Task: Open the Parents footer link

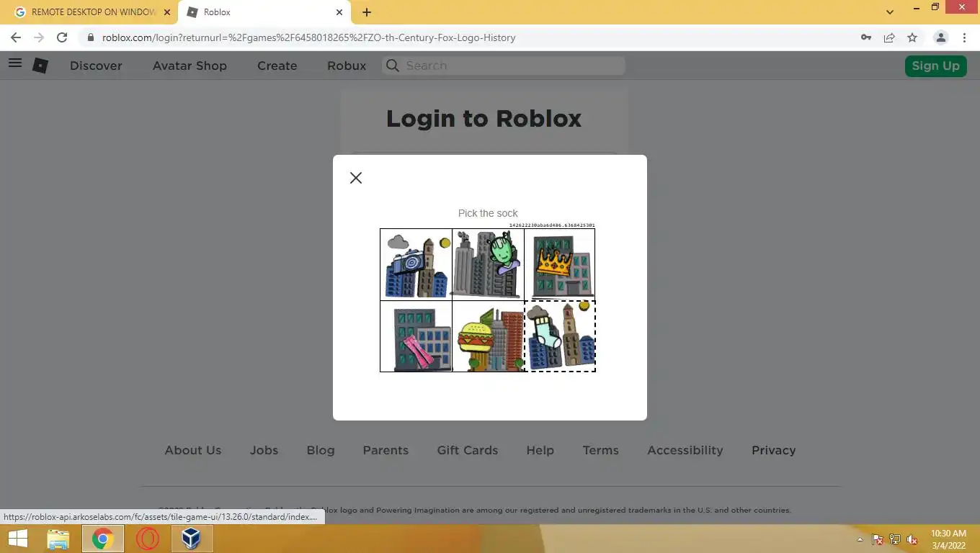Action: [x=386, y=450]
